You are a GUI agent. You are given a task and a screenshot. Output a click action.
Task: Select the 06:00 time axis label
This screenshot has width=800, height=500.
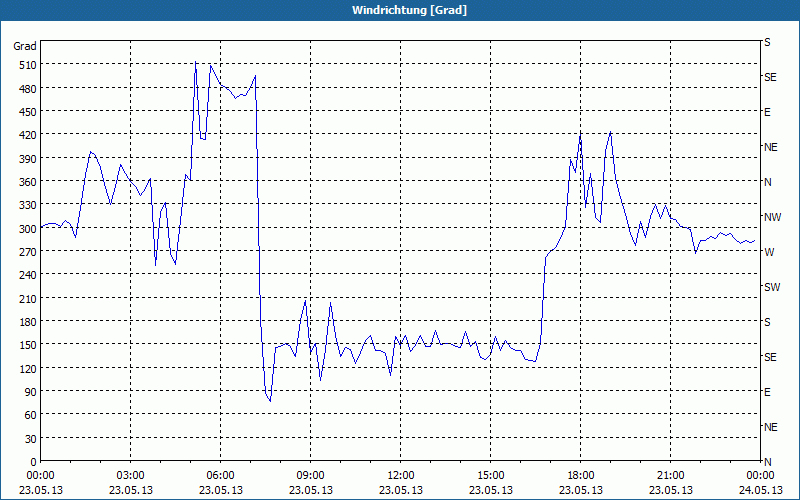pyautogui.click(x=220, y=475)
